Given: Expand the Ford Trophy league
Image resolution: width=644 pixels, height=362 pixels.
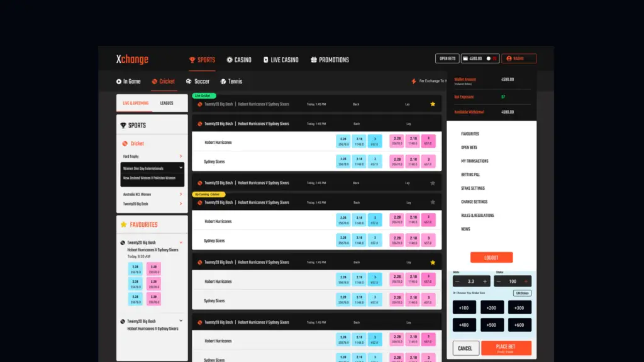Looking at the screenshot, I should 180,156.
